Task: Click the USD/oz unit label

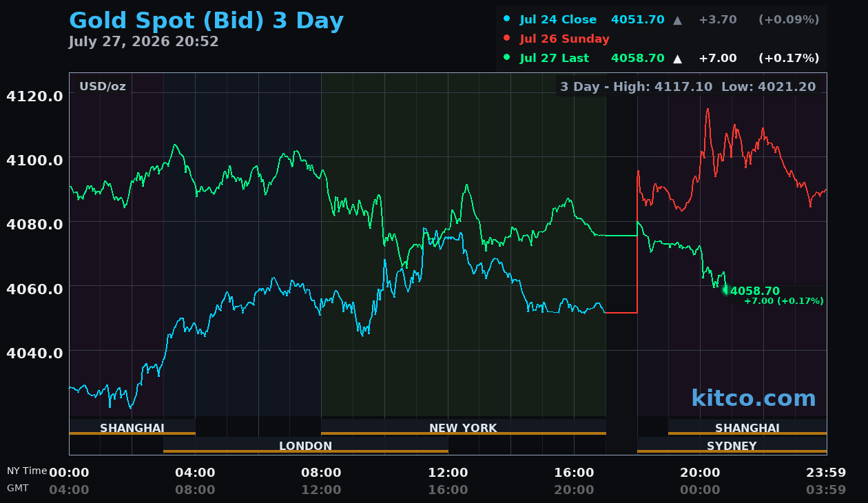Action: point(103,86)
